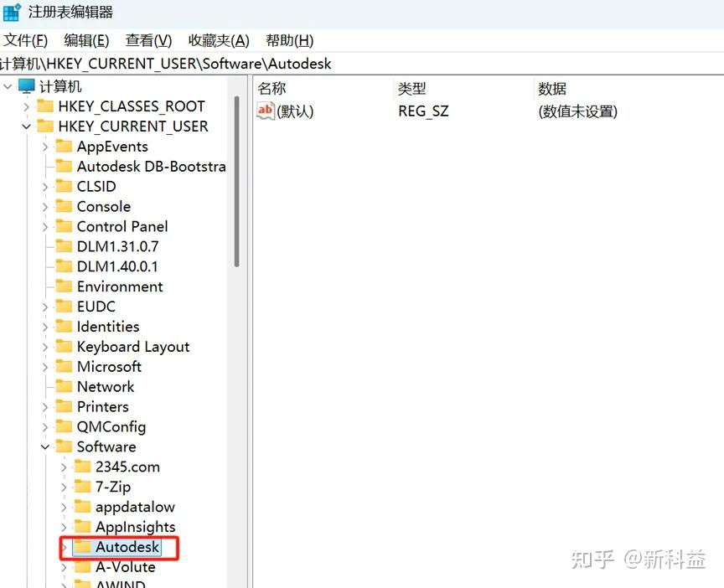Expand the 7-Zip key arrow
This screenshot has width=724, height=588.
click(x=64, y=487)
